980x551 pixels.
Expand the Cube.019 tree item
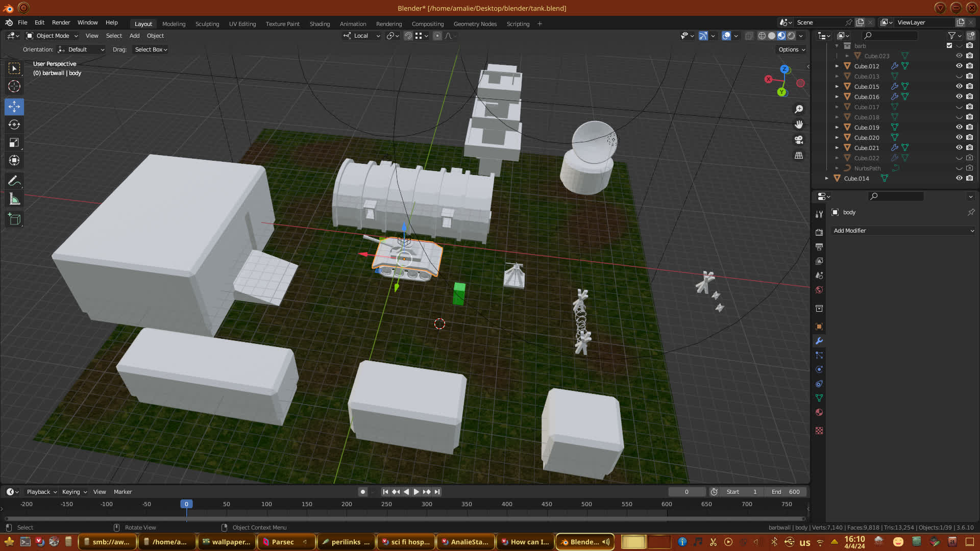[837, 127]
